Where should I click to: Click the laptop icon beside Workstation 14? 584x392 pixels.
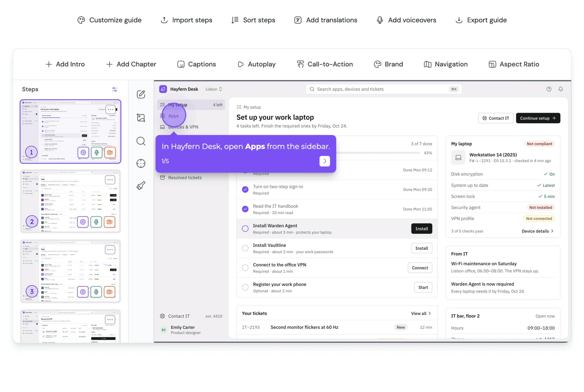[x=458, y=157]
